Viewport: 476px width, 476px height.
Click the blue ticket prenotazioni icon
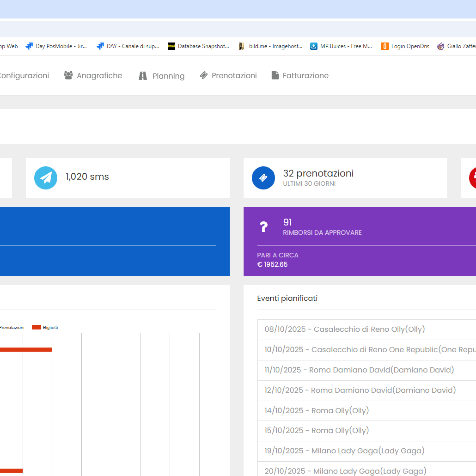(263, 178)
